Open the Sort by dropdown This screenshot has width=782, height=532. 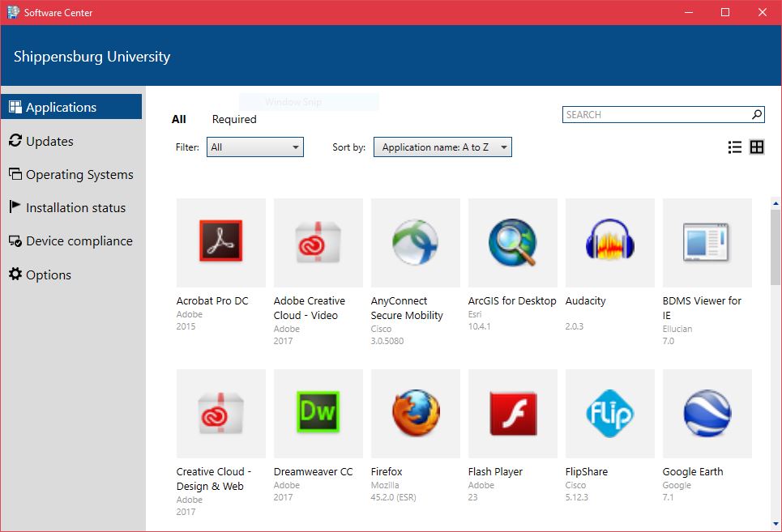coord(442,147)
